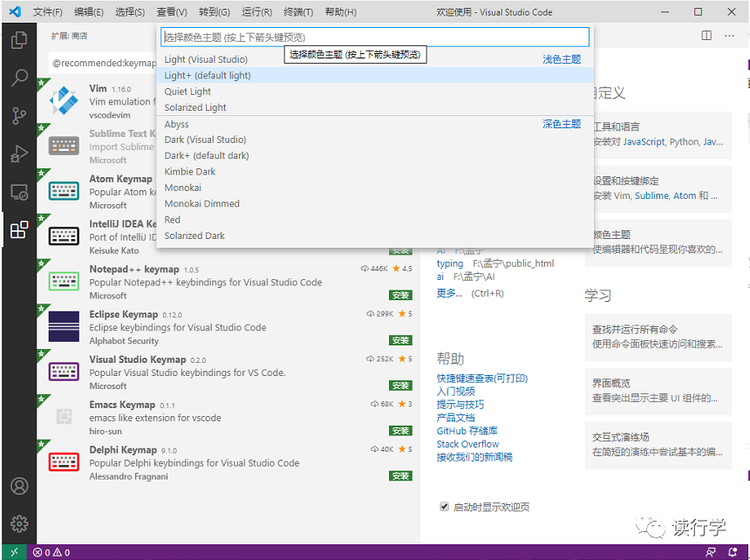Open the Remote Explorer view
The image size is (750, 560).
19,192
